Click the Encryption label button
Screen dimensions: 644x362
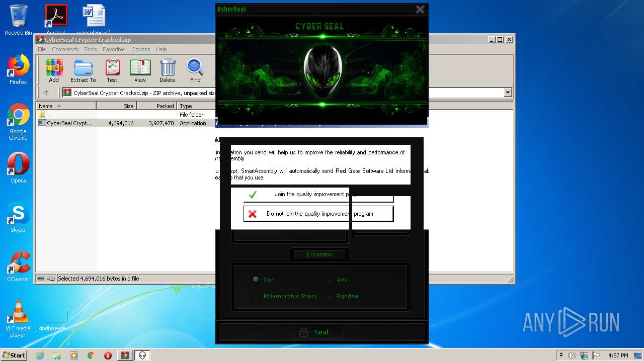pos(319,254)
